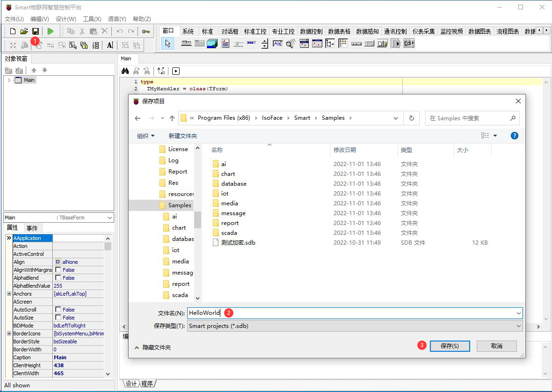Image resolution: width=552 pixels, height=392 pixels.
Task: Click the key icon in the toolbar
Action: 146,31
